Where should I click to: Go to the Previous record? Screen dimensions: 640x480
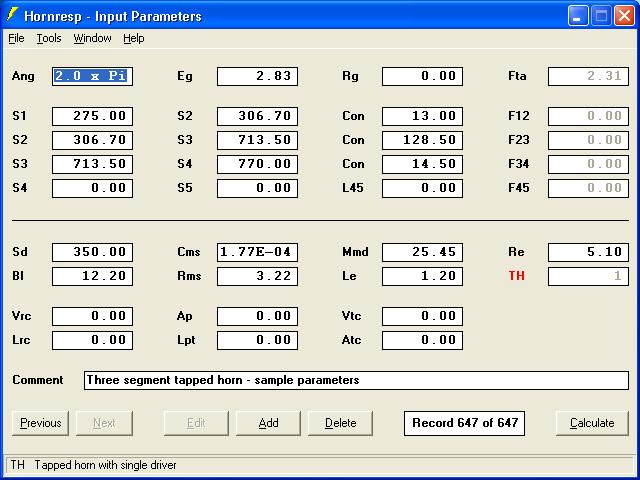[x=40, y=423]
